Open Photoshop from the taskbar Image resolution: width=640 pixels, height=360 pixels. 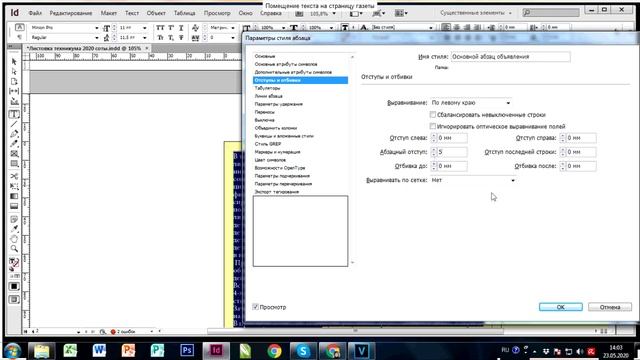click(x=187, y=351)
